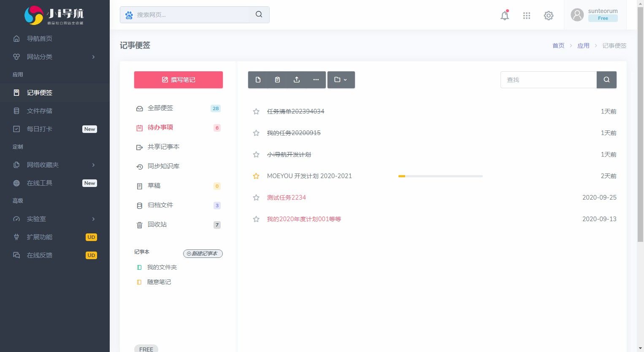644x352 pixels.
Task: Open 回收站 folder
Action: point(157,225)
